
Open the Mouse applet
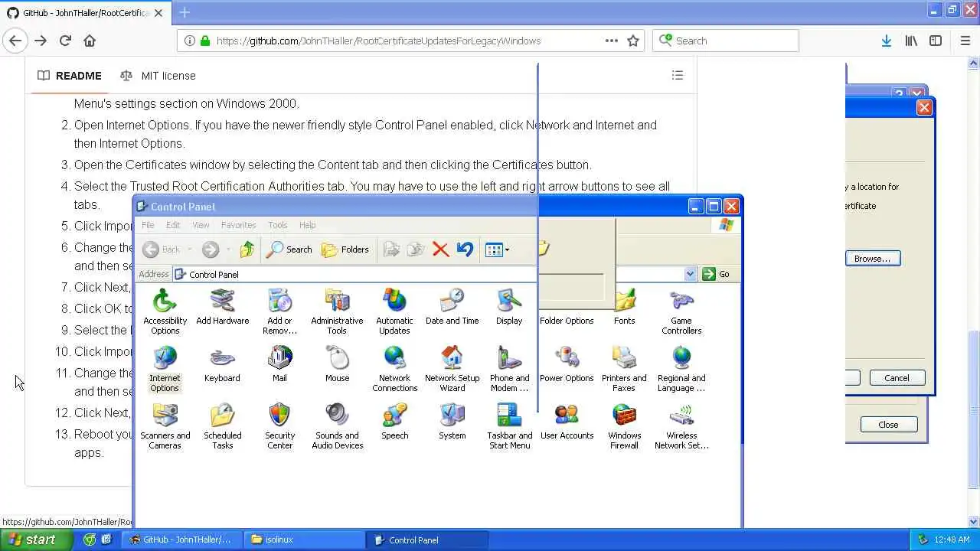coord(337,364)
